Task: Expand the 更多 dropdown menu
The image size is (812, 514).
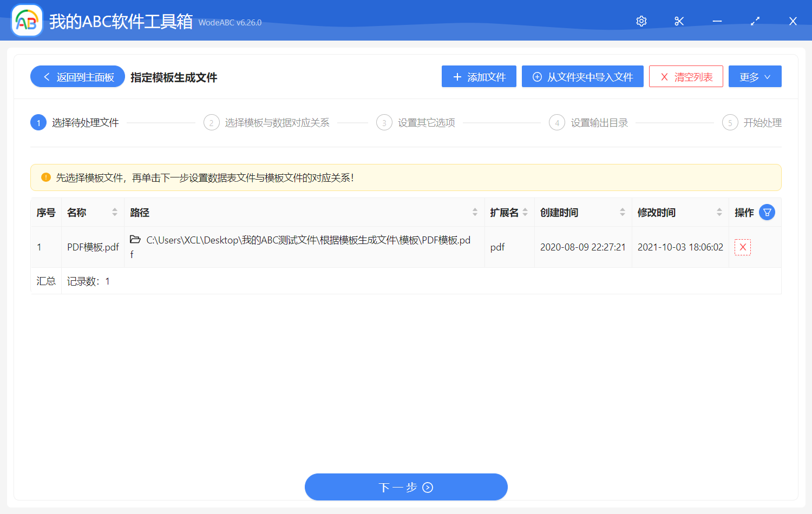Action: click(755, 76)
